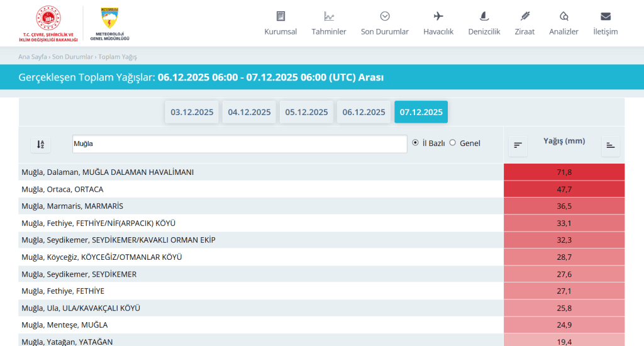Click the Meteoroloji Genel Müdürlüğü logo
The height and width of the screenshot is (346, 644).
[x=109, y=23]
